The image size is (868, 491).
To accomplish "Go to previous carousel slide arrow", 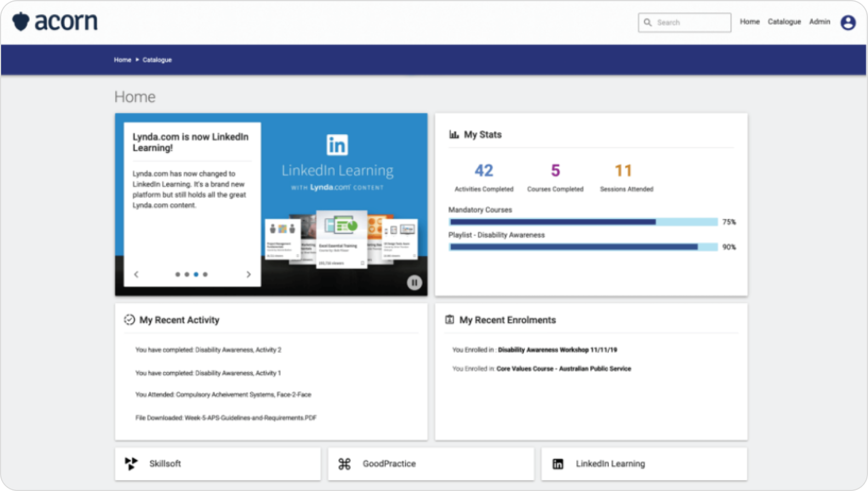I will click(x=136, y=274).
